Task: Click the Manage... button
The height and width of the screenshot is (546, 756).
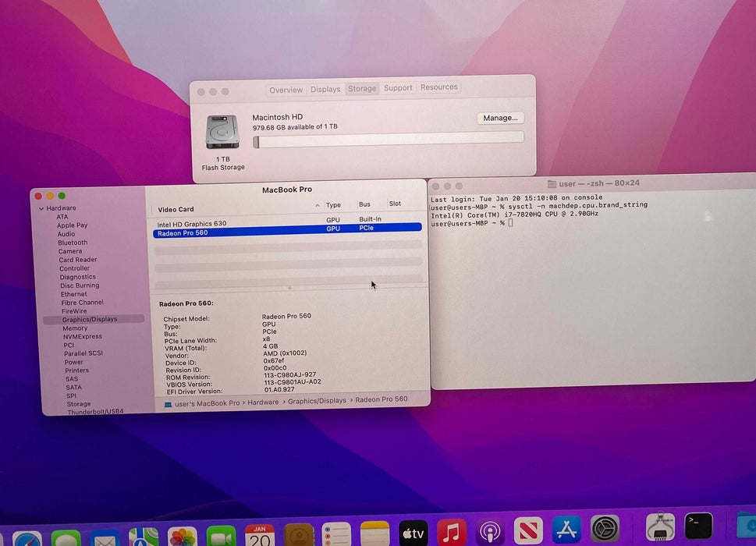Action: (500, 118)
